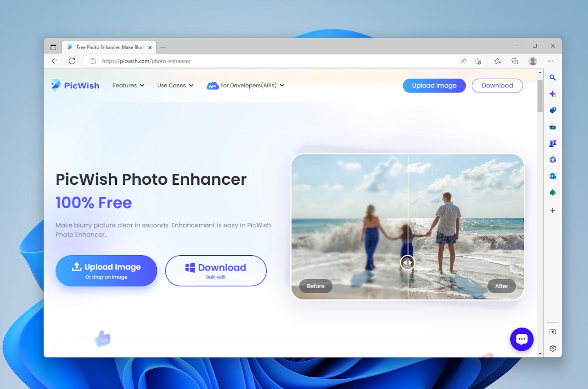
Task: Click the PicWish logo
Action: pyautogui.click(x=75, y=85)
